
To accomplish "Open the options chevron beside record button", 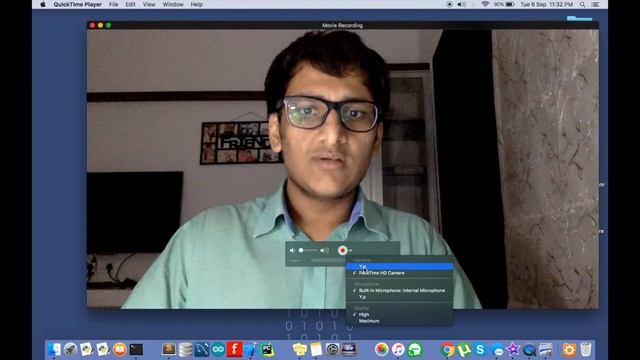I will 350,251.
